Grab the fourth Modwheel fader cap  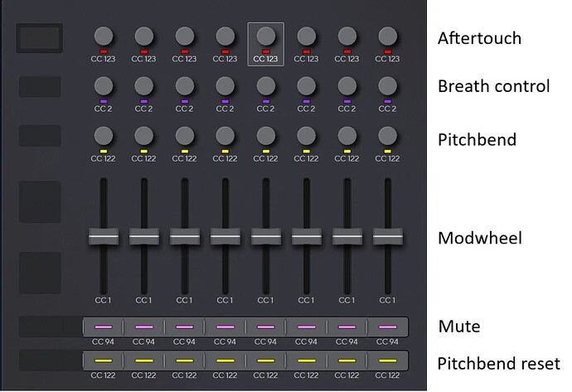point(225,237)
